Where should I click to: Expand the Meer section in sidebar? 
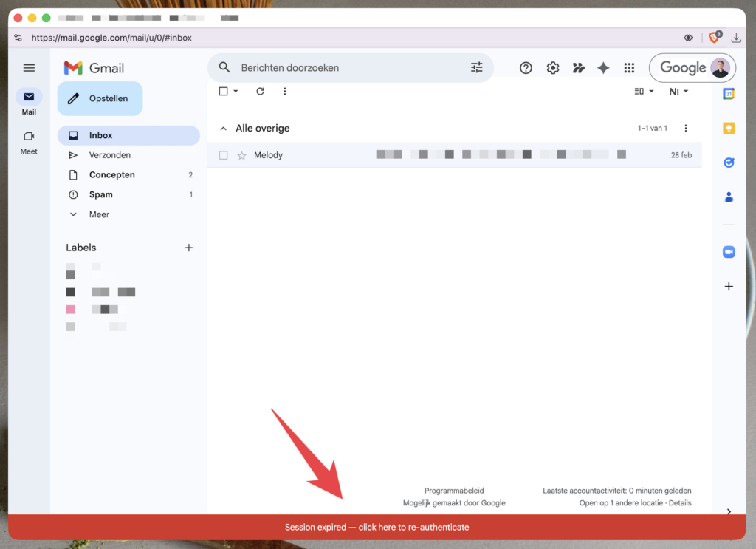tap(99, 214)
